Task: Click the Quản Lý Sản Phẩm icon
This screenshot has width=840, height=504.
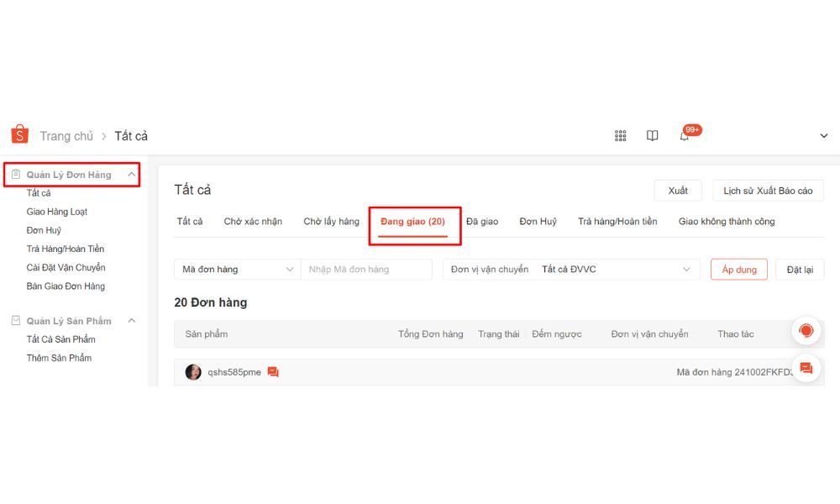Action: [x=16, y=320]
